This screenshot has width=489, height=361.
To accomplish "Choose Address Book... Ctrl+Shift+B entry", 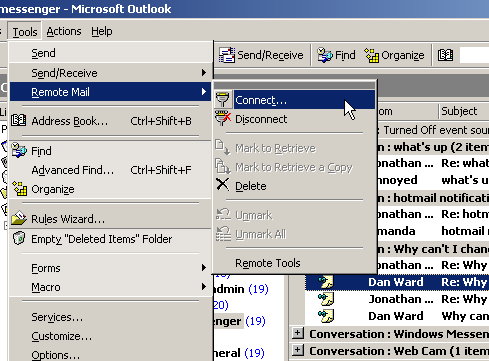I will tap(111, 121).
